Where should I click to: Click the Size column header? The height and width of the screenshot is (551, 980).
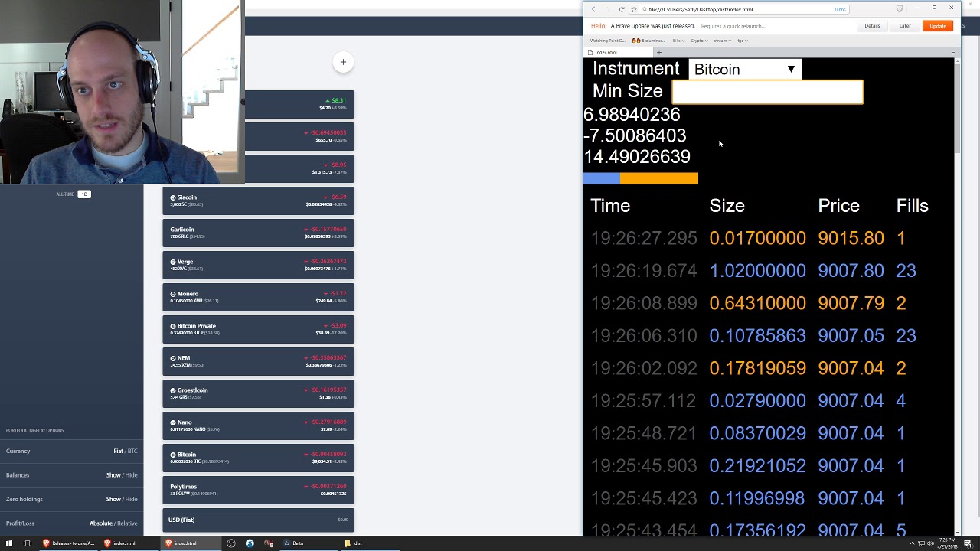[727, 206]
